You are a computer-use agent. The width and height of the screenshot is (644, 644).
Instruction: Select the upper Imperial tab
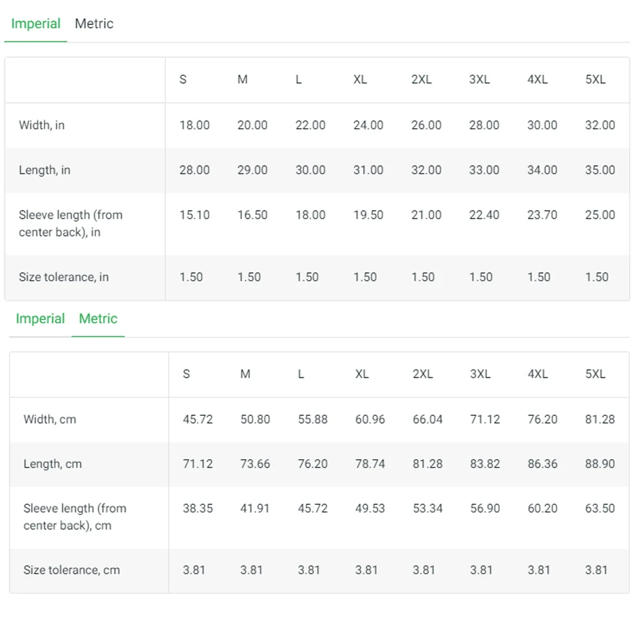tap(35, 24)
